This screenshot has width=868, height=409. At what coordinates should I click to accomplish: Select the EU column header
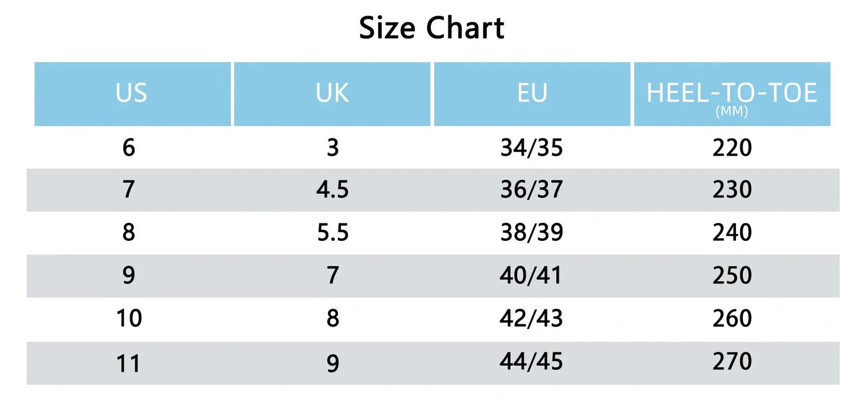532,94
